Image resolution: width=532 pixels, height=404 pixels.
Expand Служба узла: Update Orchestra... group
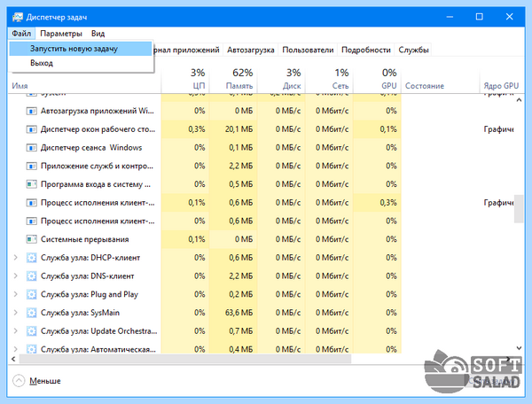[x=16, y=330]
